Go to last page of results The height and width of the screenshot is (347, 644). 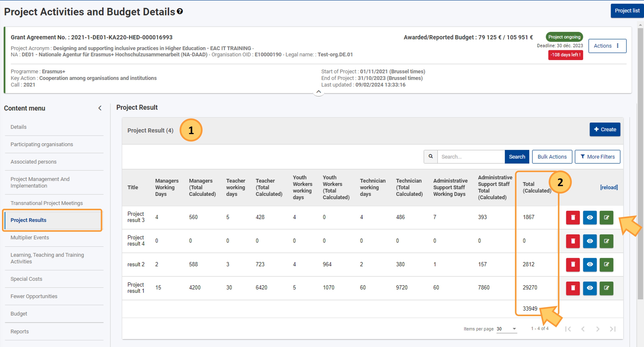coord(612,329)
